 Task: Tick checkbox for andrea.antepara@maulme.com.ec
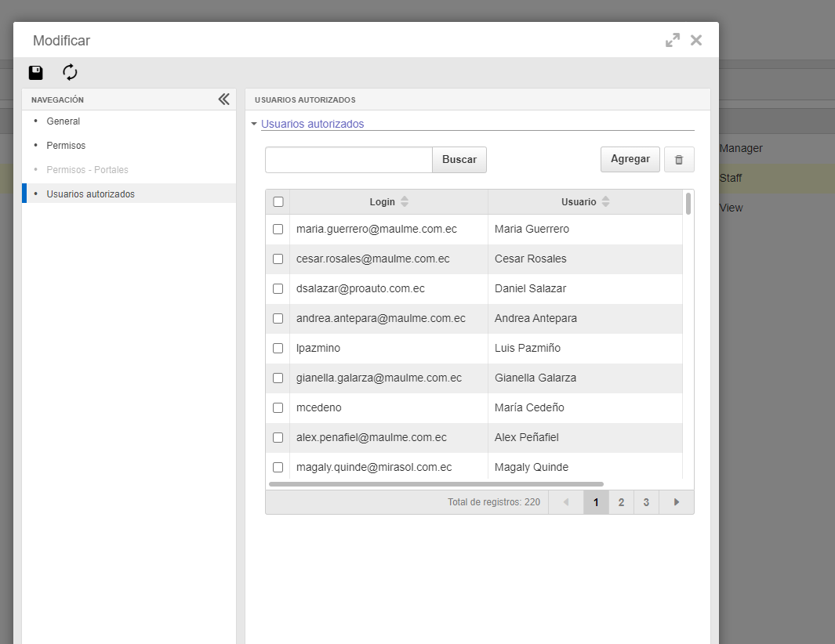(278, 318)
